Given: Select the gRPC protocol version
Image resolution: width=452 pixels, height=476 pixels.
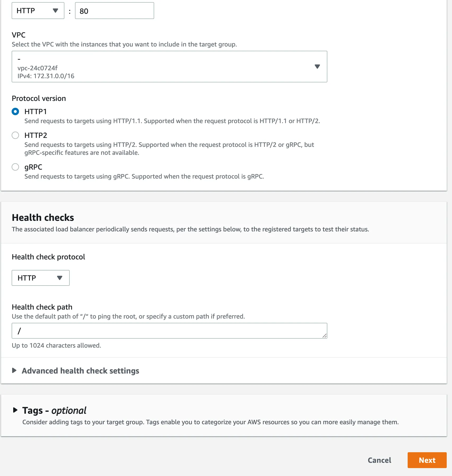Looking at the screenshot, I should pyautogui.click(x=15, y=167).
